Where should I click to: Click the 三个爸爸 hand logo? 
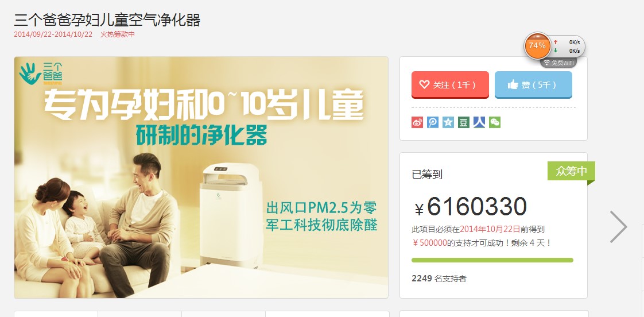pos(41,73)
